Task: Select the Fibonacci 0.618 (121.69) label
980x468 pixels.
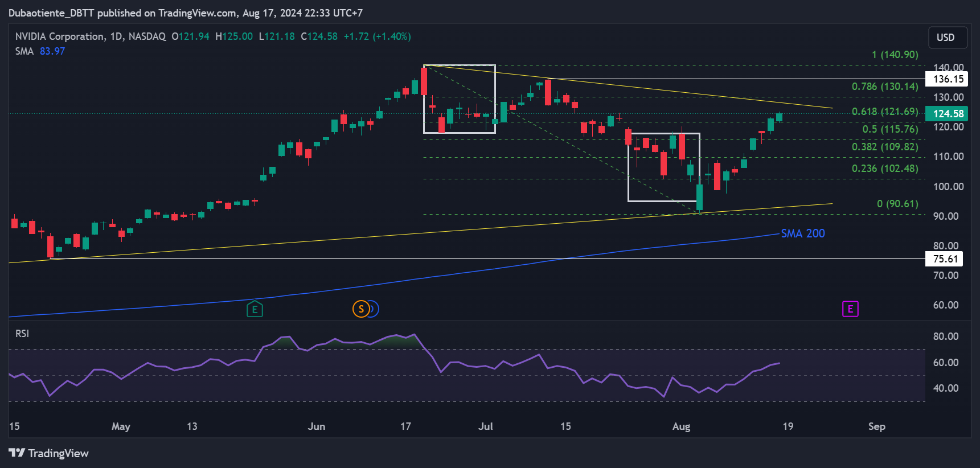Action: point(885,112)
